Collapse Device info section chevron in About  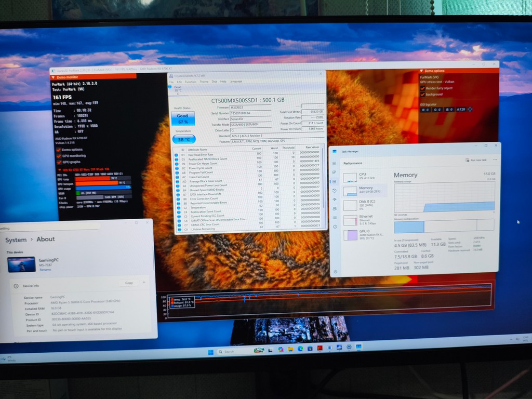(144, 282)
